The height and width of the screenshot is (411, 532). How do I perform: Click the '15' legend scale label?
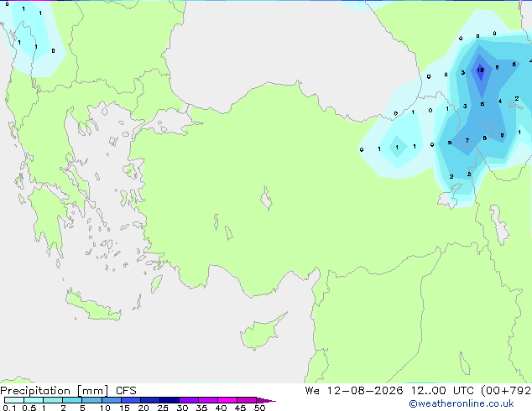tap(124, 408)
